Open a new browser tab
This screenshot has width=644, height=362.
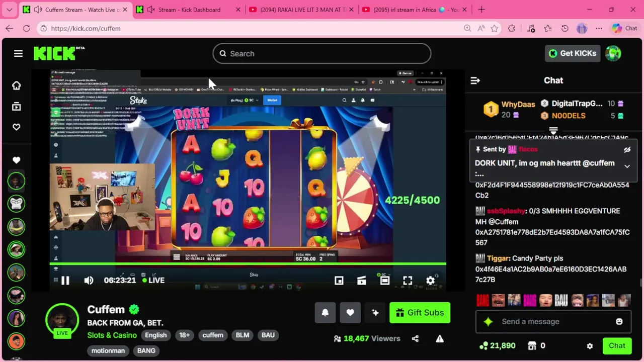[481, 10]
